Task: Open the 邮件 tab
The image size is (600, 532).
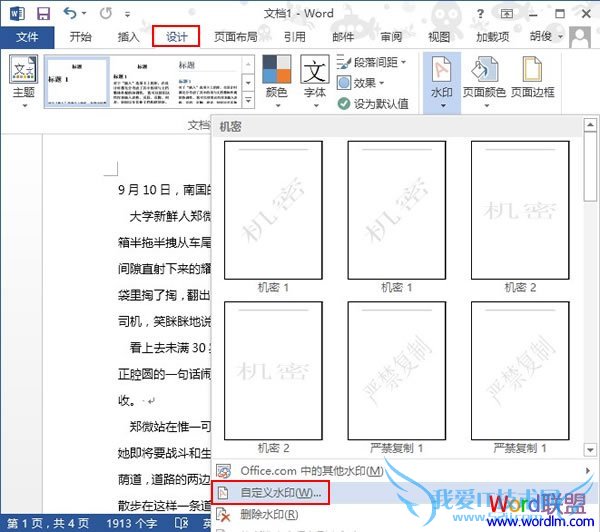Action: [343, 37]
